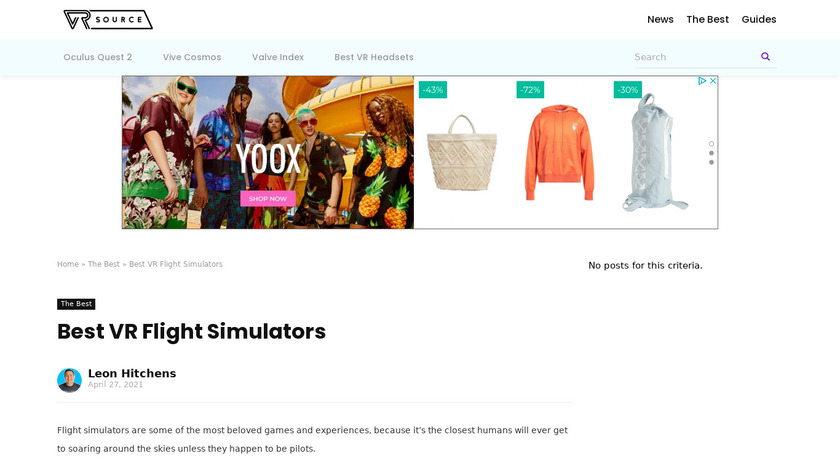The image size is (840, 472).
Task: Click the purple search magnifier icon
Action: tap(765, 57)
